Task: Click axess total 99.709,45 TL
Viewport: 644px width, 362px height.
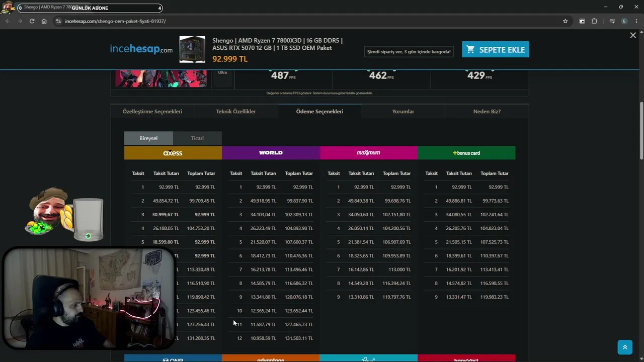Action: coord(202,201)
